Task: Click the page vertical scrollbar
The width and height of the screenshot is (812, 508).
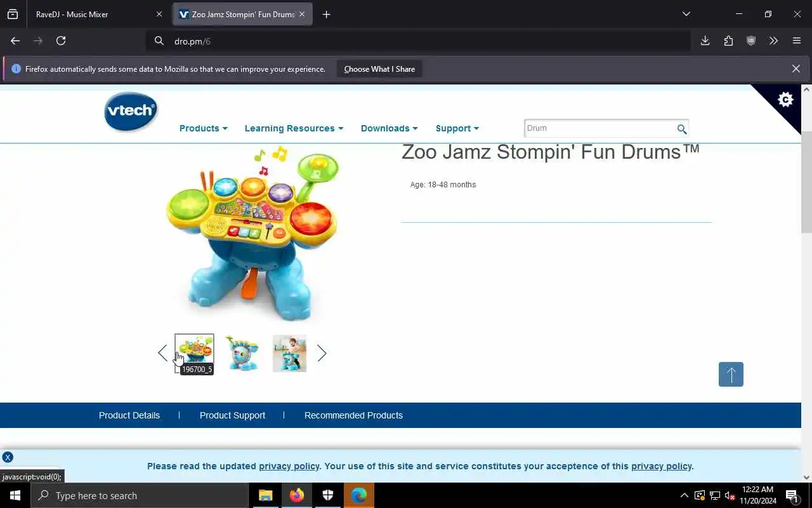Action: 806,182
